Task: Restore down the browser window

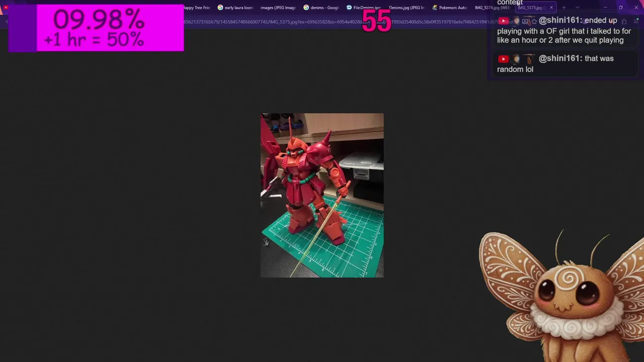Action: [621, 8]
